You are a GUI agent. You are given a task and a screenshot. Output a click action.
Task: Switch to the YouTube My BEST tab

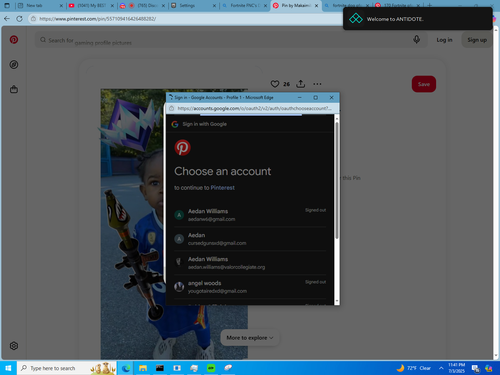[91, 6]
